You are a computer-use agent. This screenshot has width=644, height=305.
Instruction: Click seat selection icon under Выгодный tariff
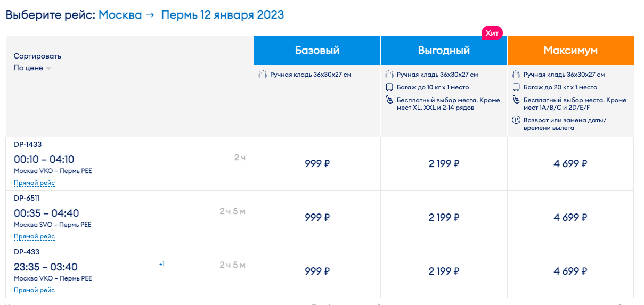pyautogui.click(x=389, y=100)
